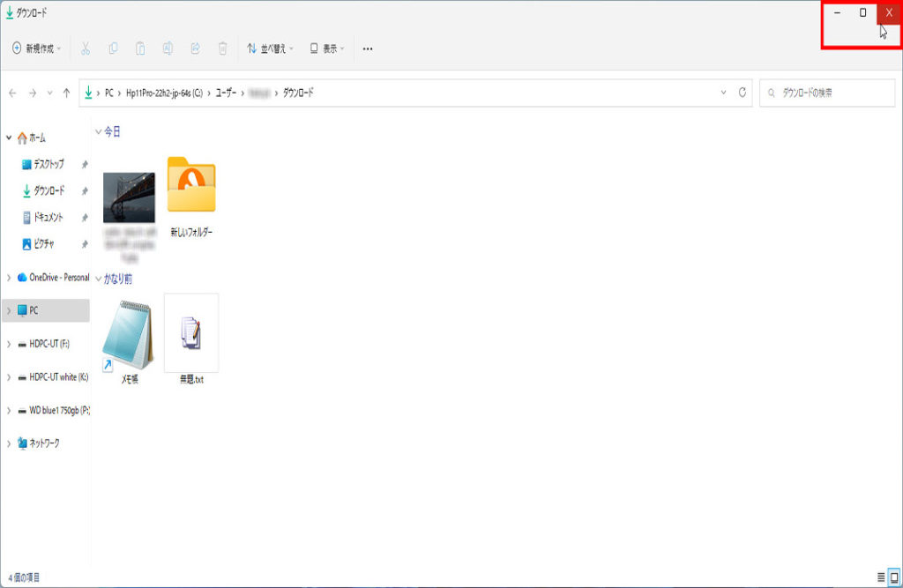Collapse the 今日 group header

click(98, 131)
